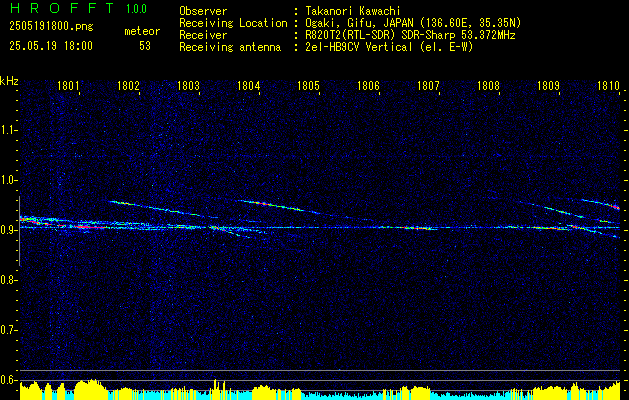The image size is (629, 400).
Task: Click the antenna description 2el-HB9CV Vertical
Action: tap(359, 47)
